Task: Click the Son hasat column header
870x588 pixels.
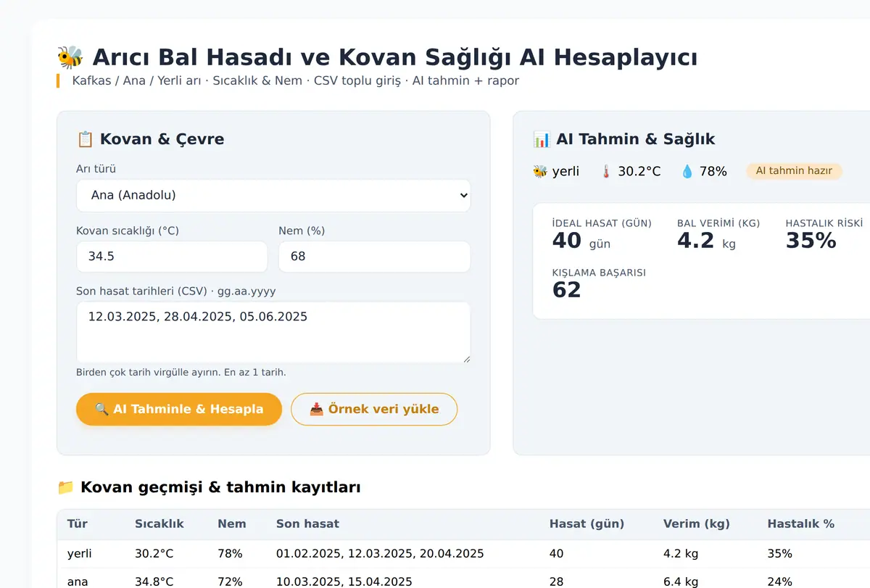Action: coord(307,523)
